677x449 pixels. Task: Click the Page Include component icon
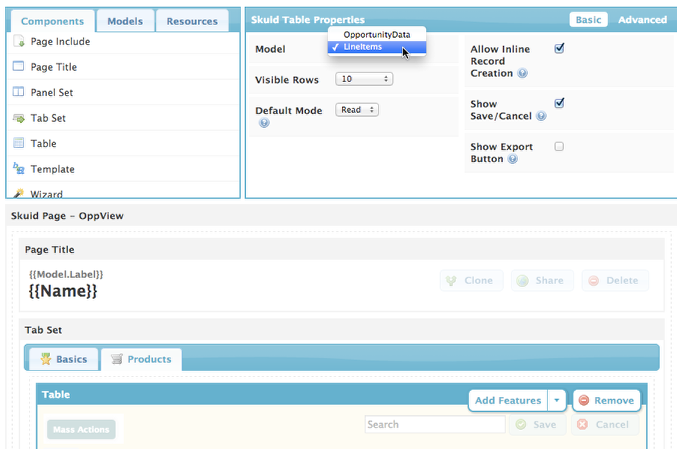[19, 42]
